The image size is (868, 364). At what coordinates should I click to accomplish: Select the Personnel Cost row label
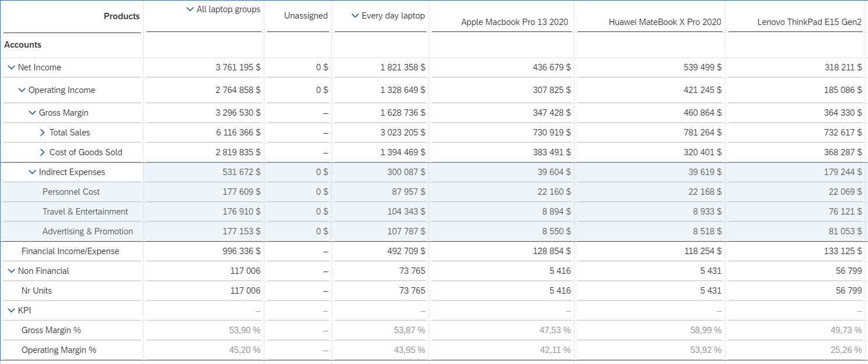71,192
